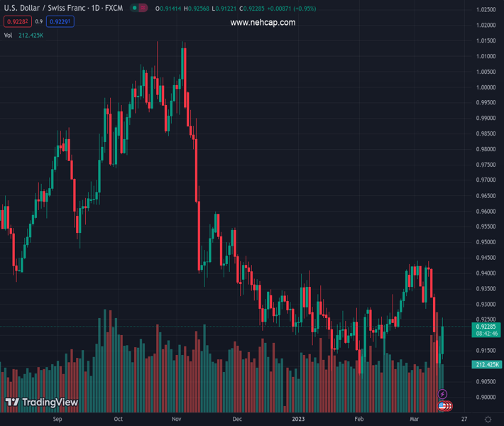Click the red sell price button 0.92282
The height and width of the screenshot is (426, 504).
click(x=18, y=21)
